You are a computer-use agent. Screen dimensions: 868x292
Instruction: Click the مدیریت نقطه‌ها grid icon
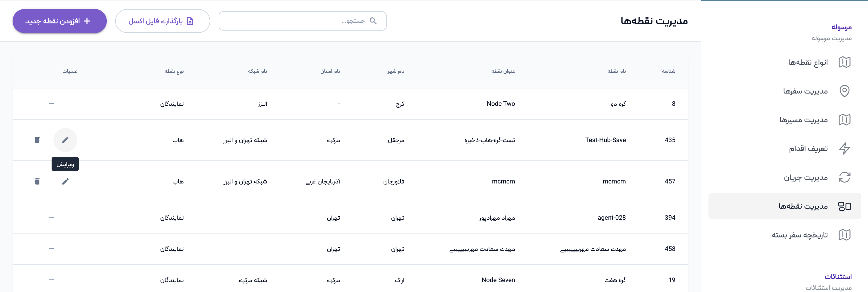tap(844, 206)
